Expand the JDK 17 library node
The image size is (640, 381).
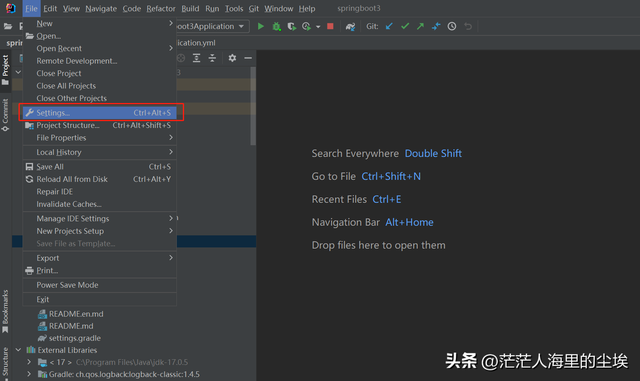pos(29,362)
